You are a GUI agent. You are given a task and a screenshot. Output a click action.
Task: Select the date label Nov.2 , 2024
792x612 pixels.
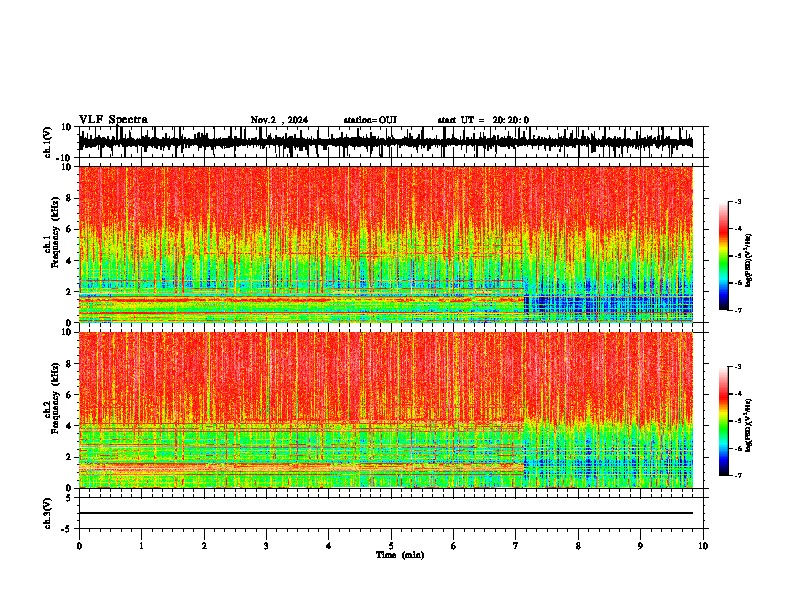279,120
